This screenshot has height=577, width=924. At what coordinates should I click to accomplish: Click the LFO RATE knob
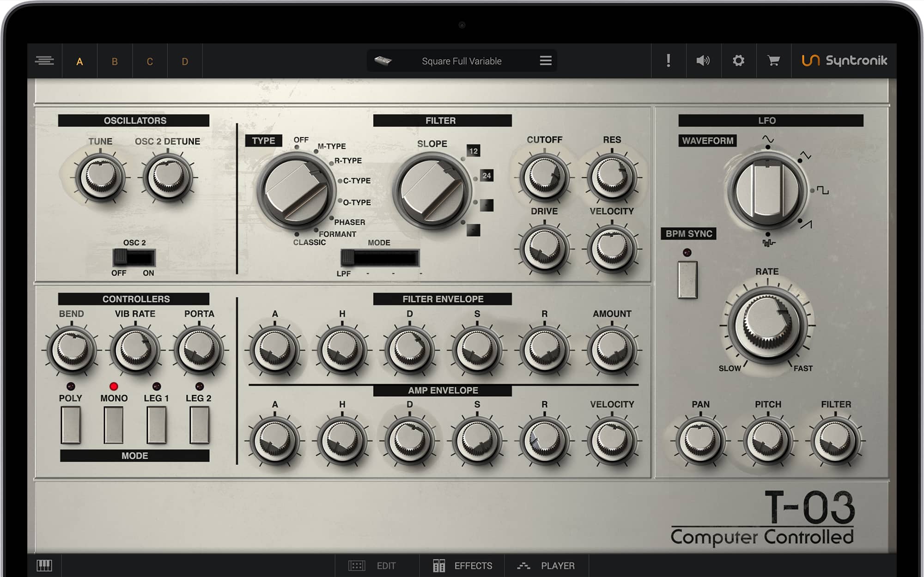767,325
